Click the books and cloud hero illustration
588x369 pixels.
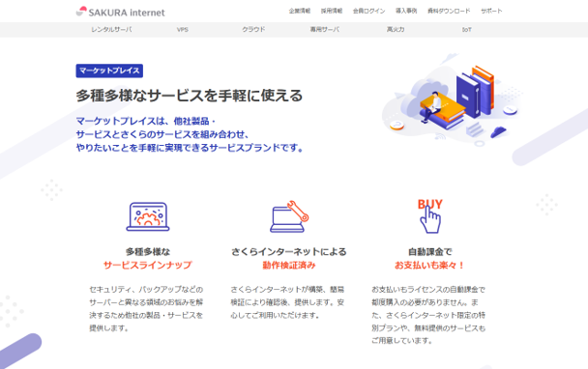pyautogui.click(x=453, y=100)
